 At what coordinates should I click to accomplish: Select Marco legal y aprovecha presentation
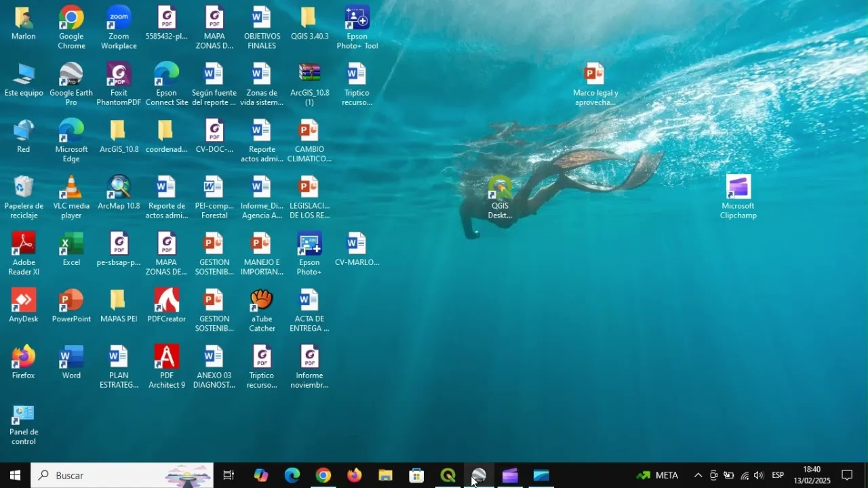tap(595, 84)
